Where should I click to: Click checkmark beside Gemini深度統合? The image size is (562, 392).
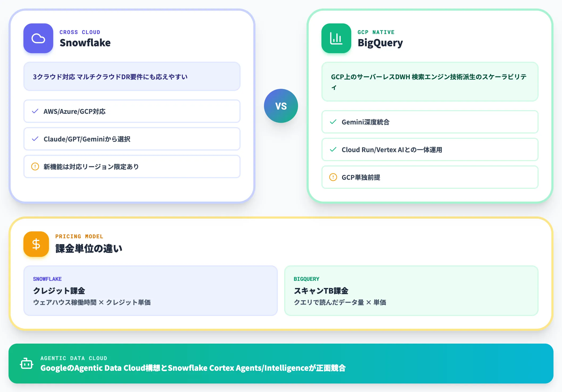click(x=333, y=122)
